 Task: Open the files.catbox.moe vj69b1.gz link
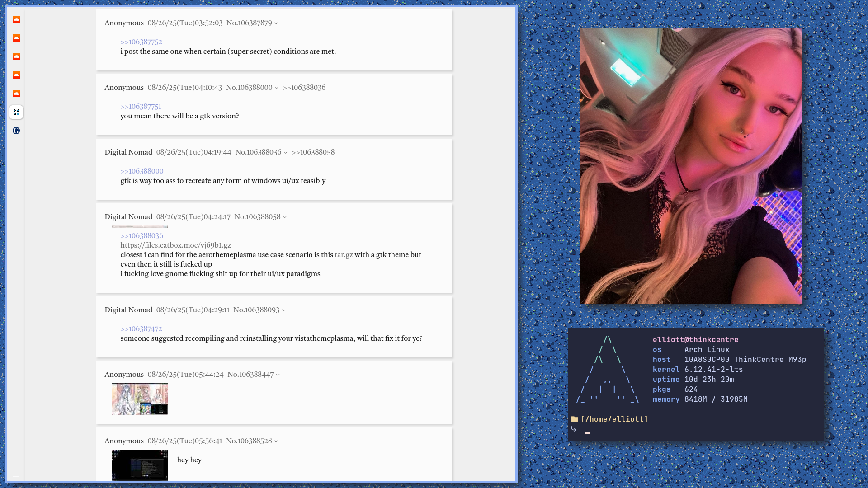click(175, 245)
